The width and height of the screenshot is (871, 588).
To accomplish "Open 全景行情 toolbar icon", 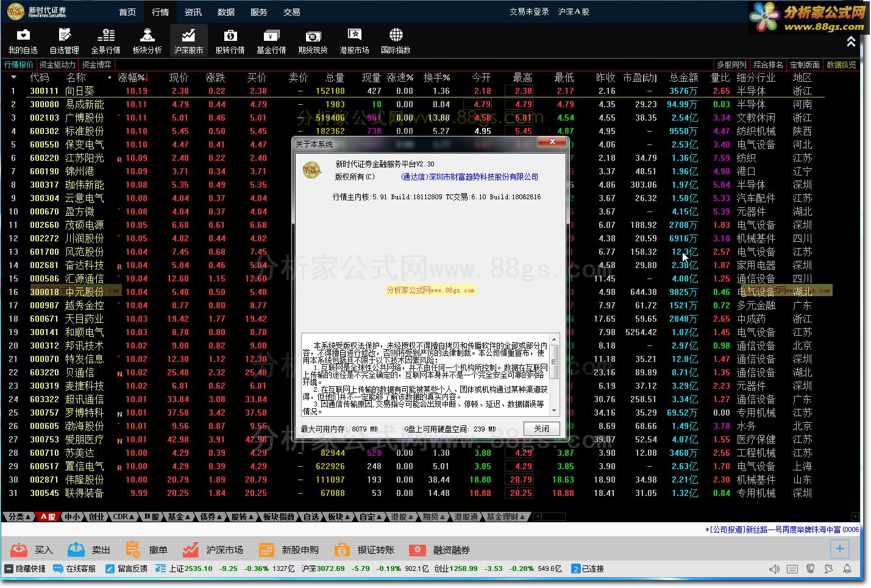I will pyautogui.click(x=105, y=41).
